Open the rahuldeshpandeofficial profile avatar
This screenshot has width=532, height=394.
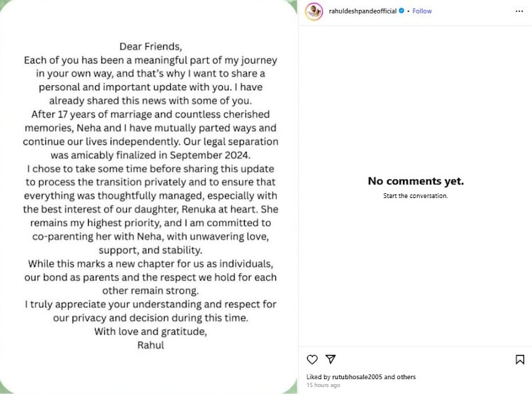pos(314,11)
